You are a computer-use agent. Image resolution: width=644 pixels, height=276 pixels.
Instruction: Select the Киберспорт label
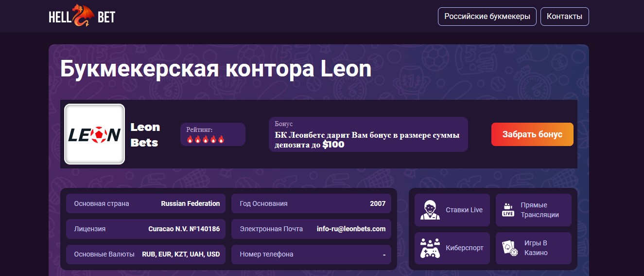(465, 248)
